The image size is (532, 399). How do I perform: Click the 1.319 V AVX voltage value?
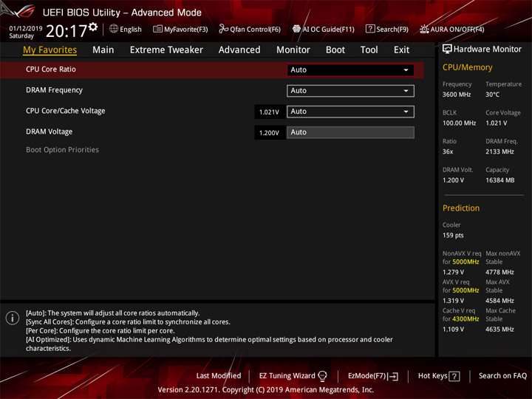point(453,301)
